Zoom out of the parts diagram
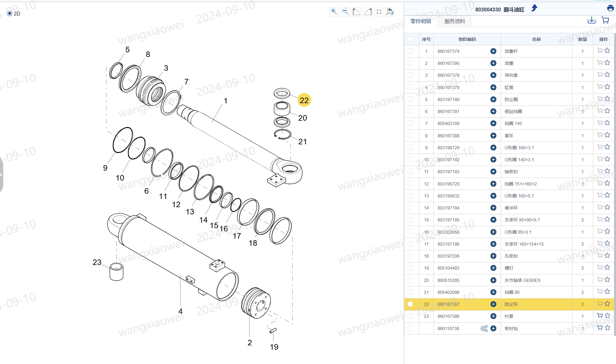 coord(345,12)
